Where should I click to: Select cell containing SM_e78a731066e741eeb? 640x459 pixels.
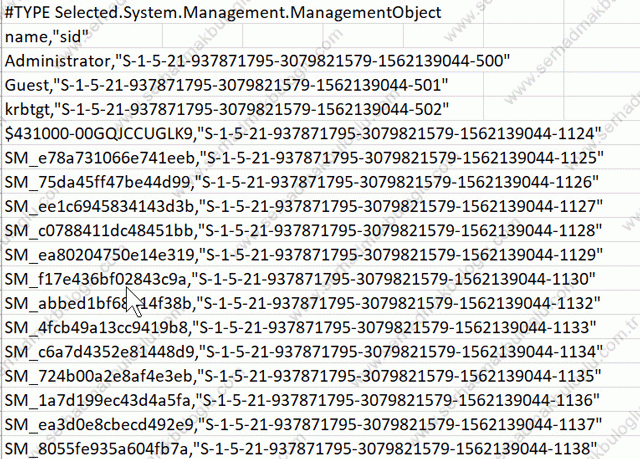[x=304, y=157]
